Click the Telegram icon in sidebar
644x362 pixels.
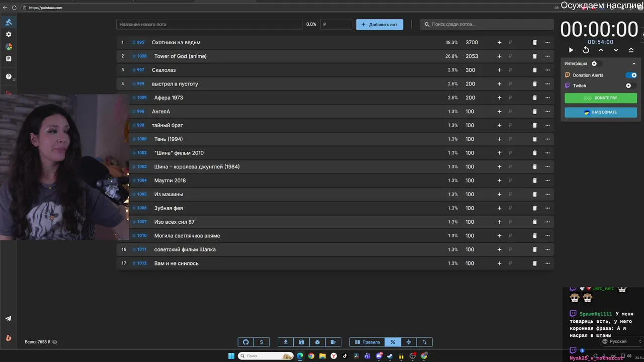tap(9, 318)
